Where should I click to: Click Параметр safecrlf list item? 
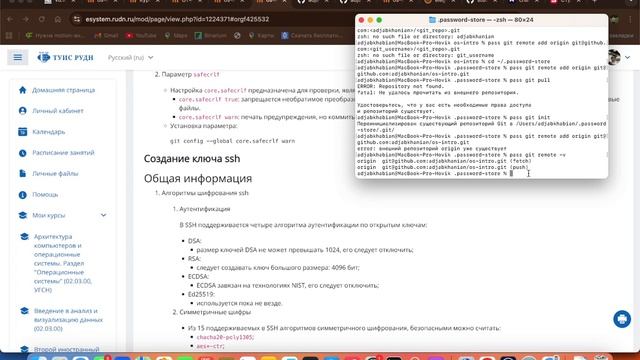pyautogui.click(x=191, y=74)
